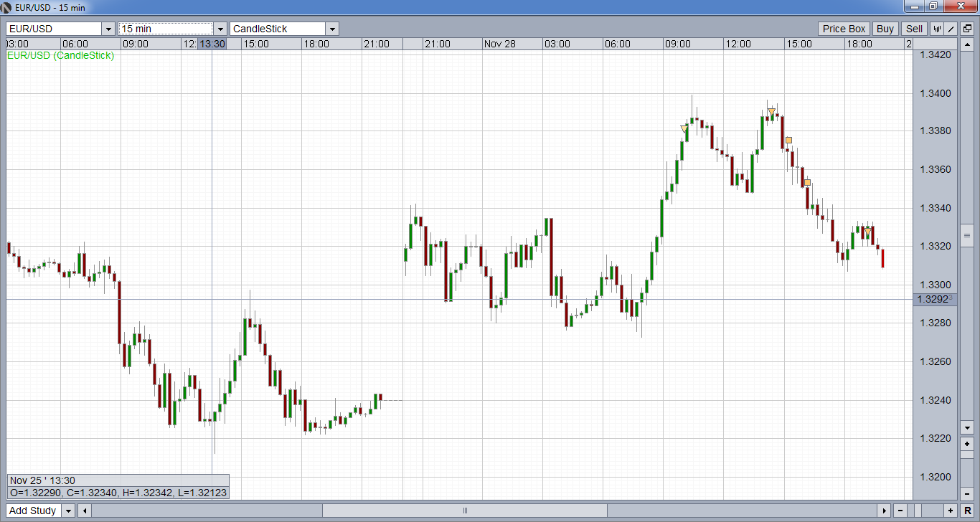Click the orange square marker near 1.3375
This screenshot has height=522, width=980.
click(788, 140)
